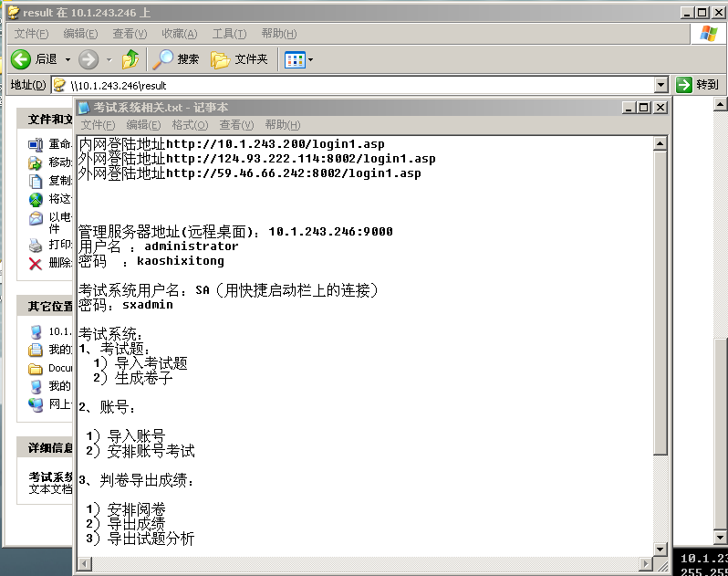Screen dimensions: 728x576
Task: Click the move (移动) file task icon
Action: (36, 163)
